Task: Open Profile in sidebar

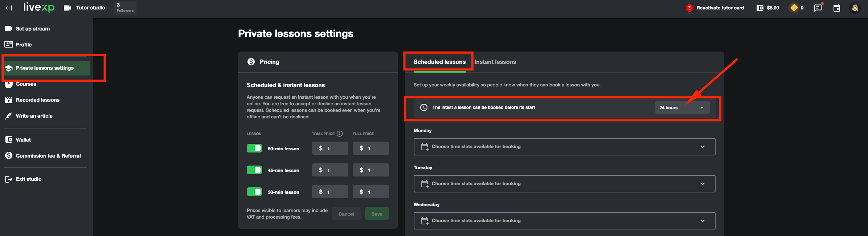Action: click(x=46, y=44)
